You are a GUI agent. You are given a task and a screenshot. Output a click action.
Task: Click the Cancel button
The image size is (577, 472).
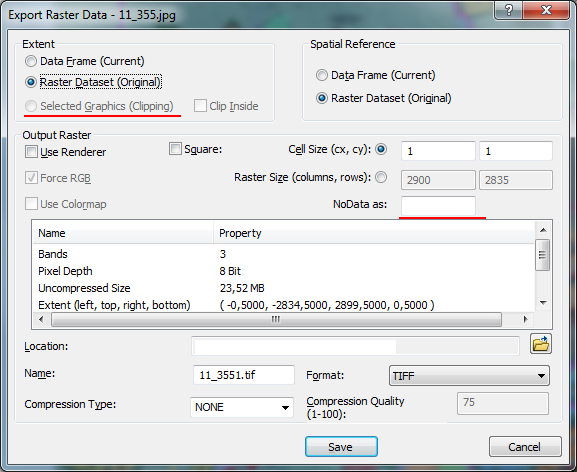tap(525, 447)
